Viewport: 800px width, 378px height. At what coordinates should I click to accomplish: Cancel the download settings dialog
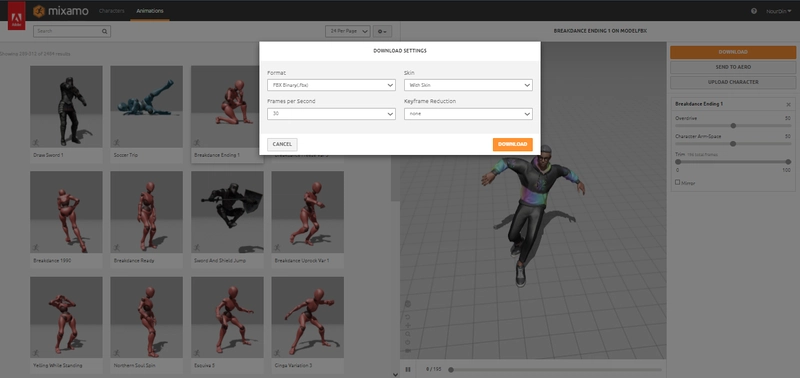(282, 144)
